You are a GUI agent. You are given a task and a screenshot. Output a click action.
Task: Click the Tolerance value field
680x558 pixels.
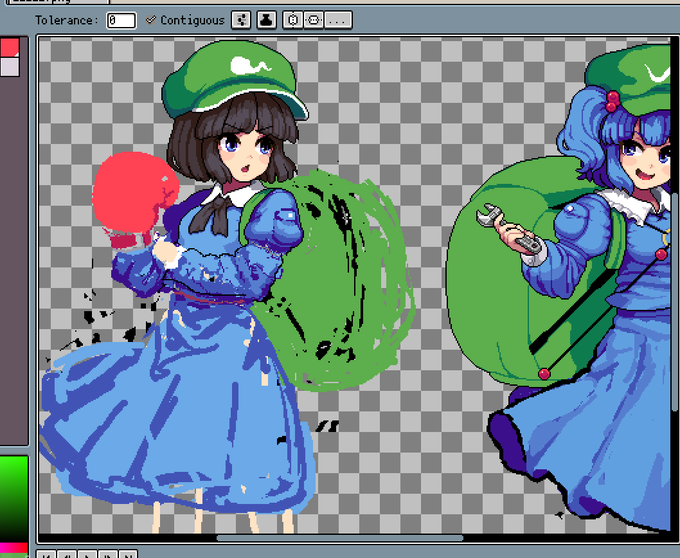(x=121, y=20)
